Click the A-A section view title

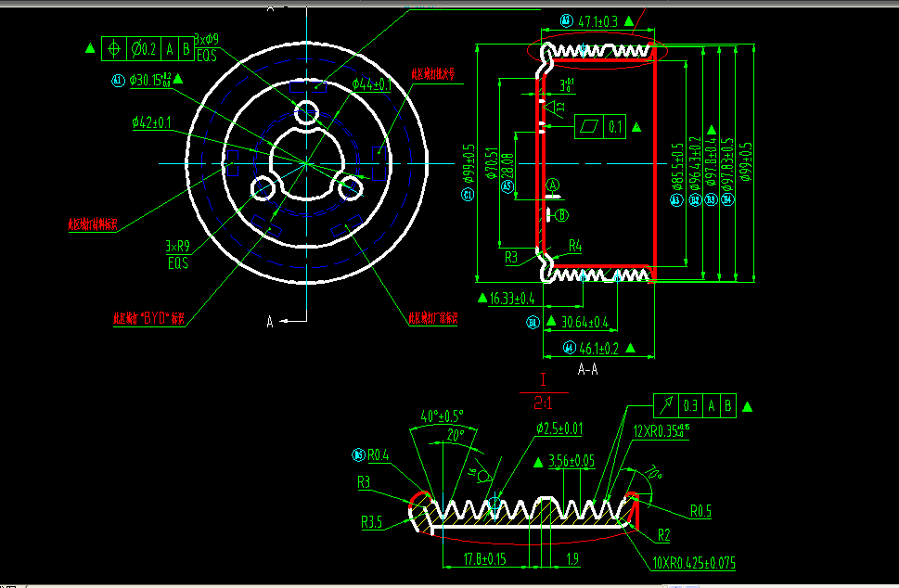click(x=587, y=368)
